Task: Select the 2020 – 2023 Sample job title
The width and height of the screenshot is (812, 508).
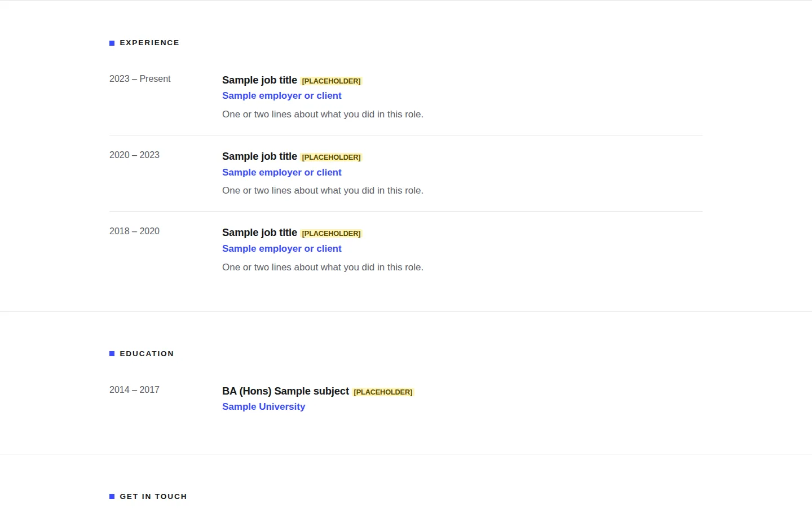Action: point(259,156)
